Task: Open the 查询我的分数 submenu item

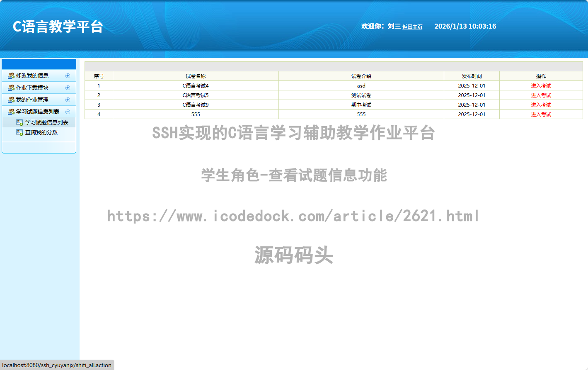Action: 41,133
